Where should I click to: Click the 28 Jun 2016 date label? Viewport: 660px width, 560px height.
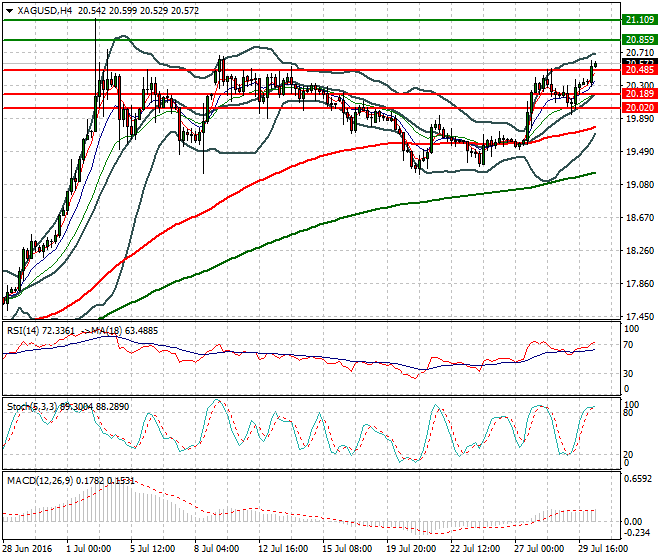coord(27,549)
